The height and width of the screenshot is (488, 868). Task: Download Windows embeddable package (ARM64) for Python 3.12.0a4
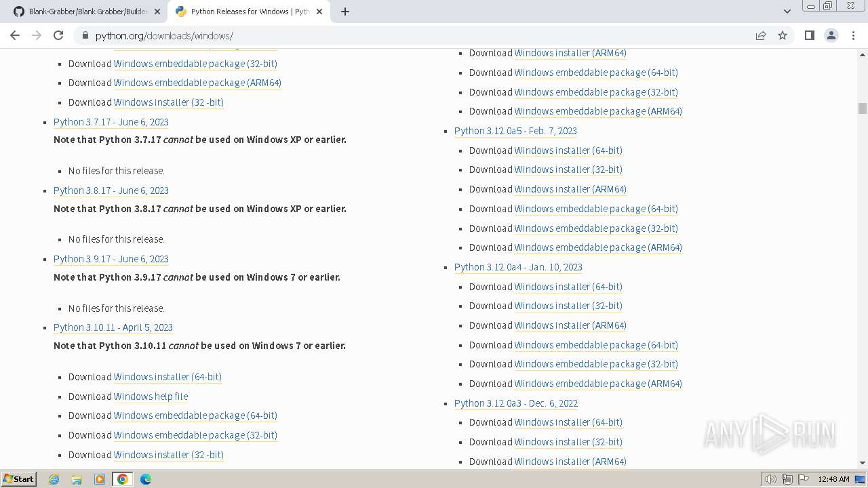point(598,384)
